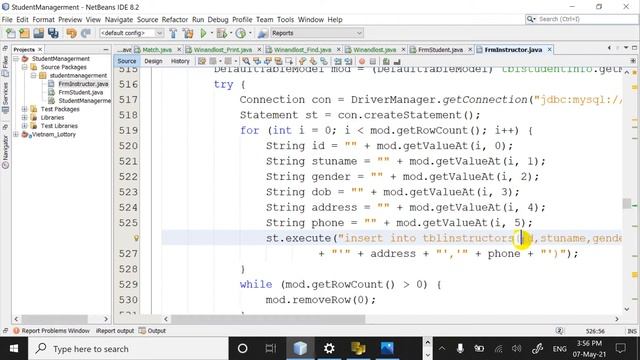Expand the Test Packages node
This screenshot has height=360, width=640.
tap(24, 109)
